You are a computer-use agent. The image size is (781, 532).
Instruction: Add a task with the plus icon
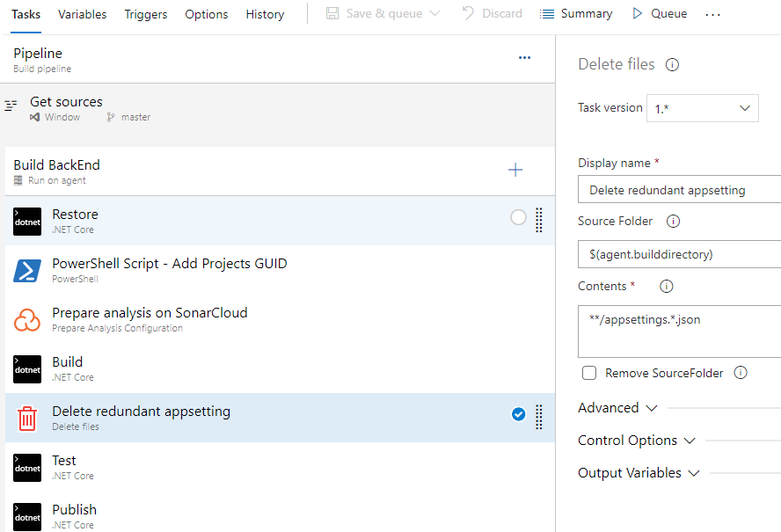click(515, 171)
